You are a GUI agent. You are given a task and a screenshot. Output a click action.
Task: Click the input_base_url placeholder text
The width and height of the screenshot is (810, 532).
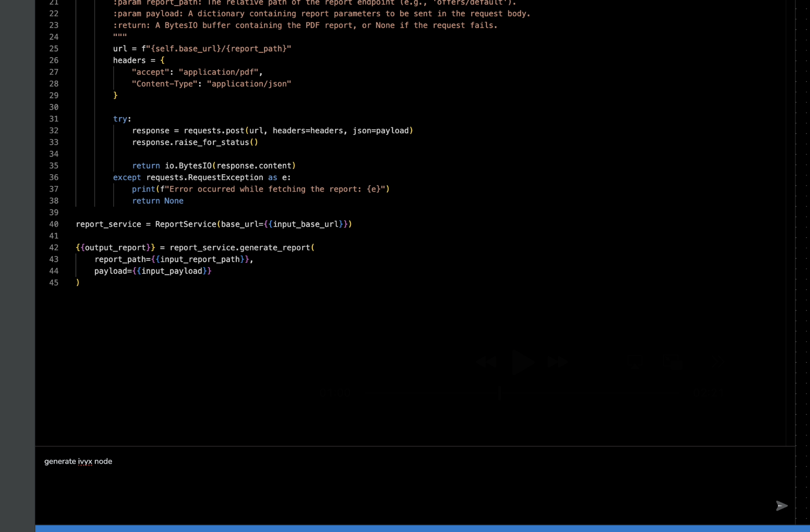click(x=303, y=224)
